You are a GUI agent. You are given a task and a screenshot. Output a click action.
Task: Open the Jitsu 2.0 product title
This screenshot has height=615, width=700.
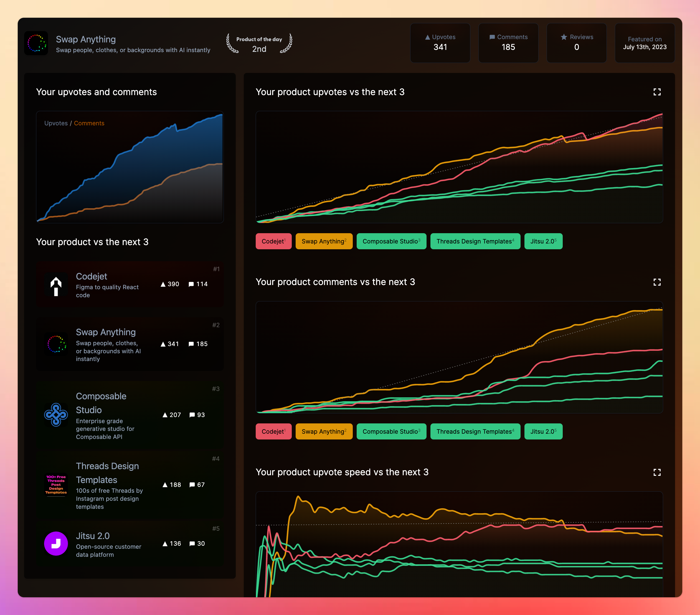click(93, 536)
